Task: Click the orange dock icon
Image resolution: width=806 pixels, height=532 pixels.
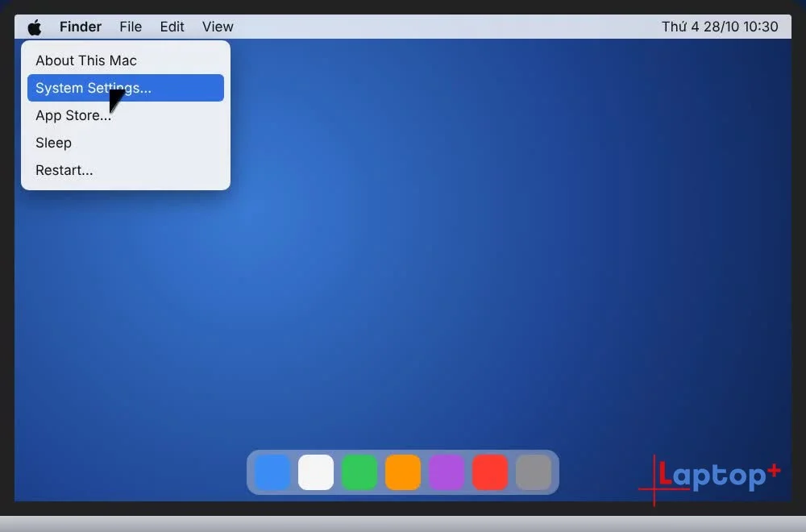Action: pyautogui.click(x=403, y=472)
